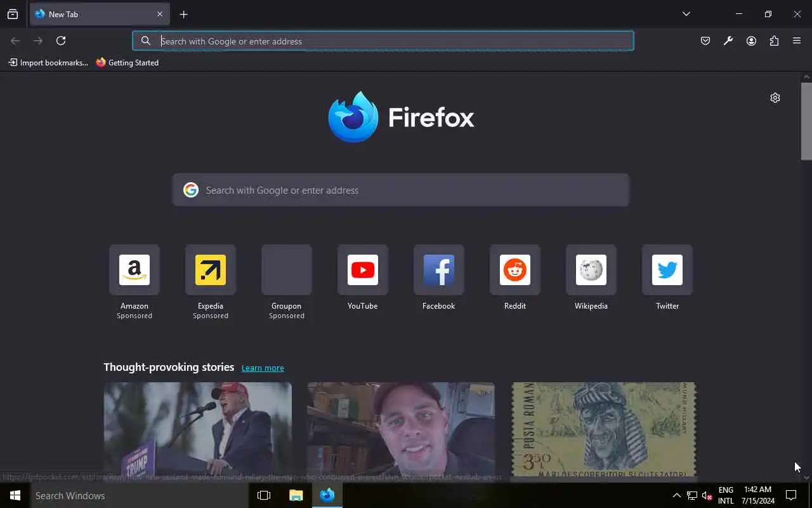Image resolution: width=812 pixels, height=508 pixels.
Task: Go forward one page
Action: click(38, 41)
